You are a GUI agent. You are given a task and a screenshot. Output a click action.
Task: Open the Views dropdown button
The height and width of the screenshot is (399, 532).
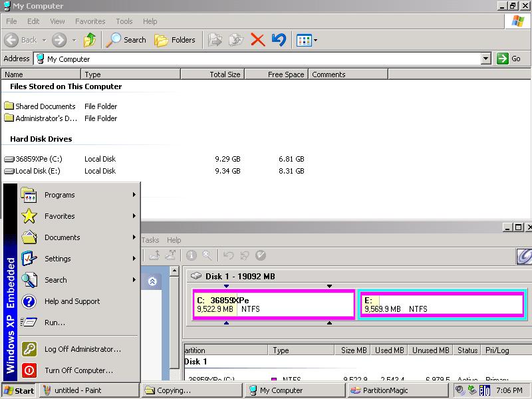(x=307, y=40)
